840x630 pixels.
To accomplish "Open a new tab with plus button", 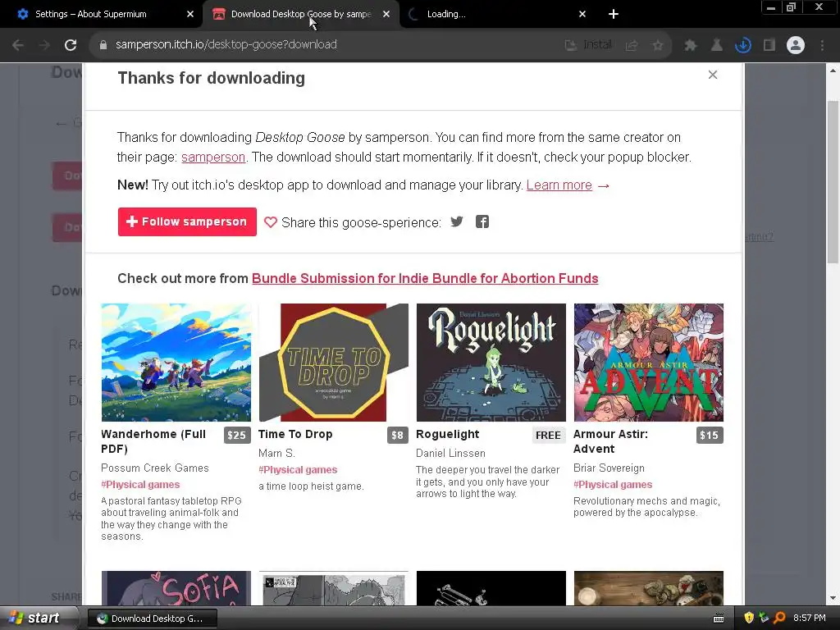I will pos(614,14).
